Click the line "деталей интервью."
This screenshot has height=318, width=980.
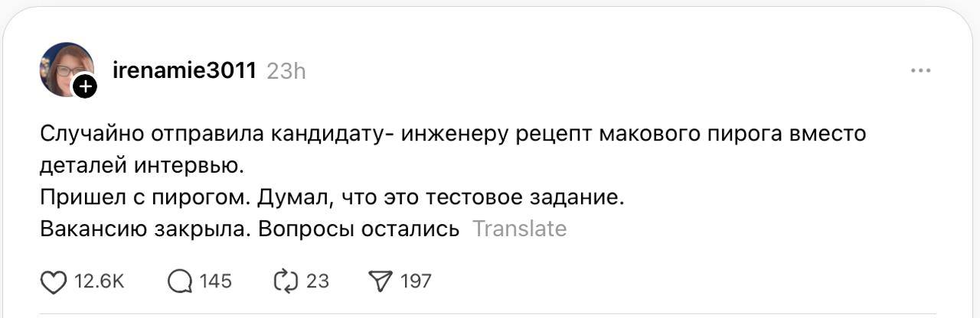pyautogui.click(x=145, y=165)
